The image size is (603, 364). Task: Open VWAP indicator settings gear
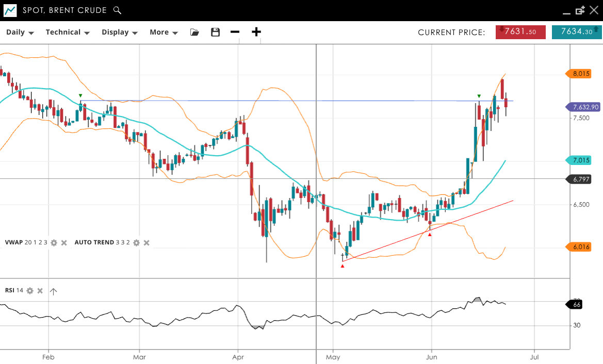pyautogui.click(x=54, y=242)
